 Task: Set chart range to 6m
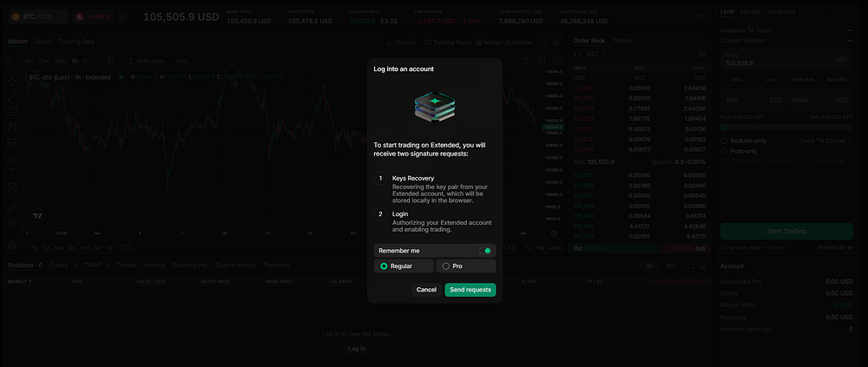[x=58, y=248]
